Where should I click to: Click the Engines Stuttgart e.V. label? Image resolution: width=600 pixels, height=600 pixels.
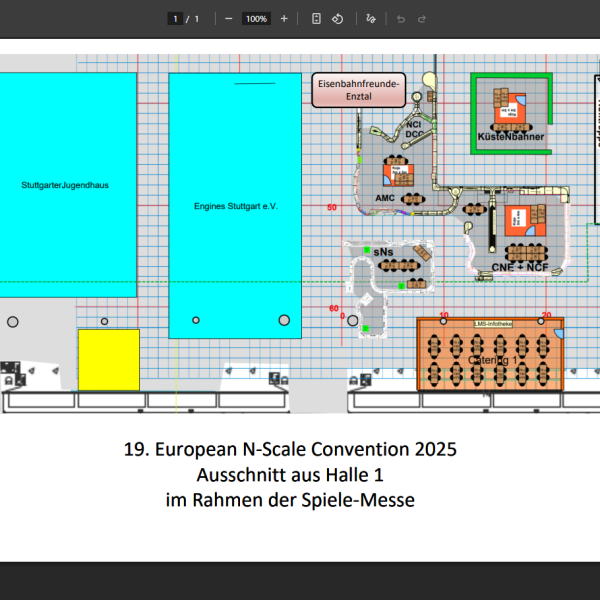pos(236,206)
